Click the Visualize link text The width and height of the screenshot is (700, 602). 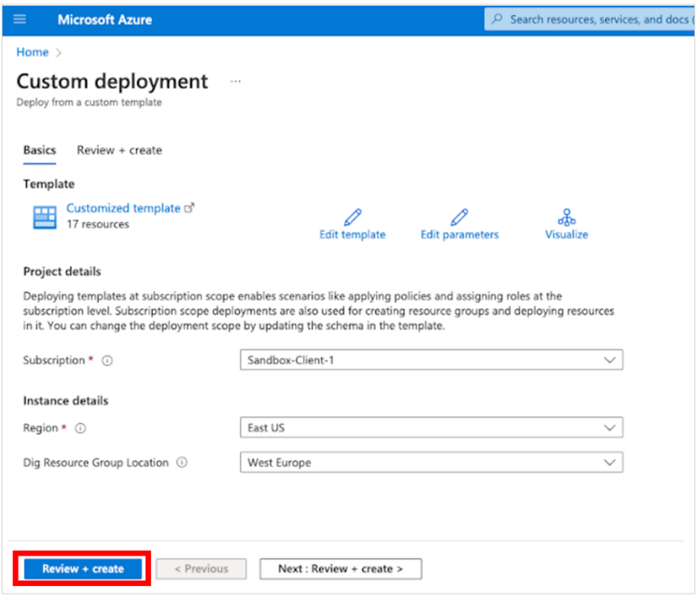point(567,234)
